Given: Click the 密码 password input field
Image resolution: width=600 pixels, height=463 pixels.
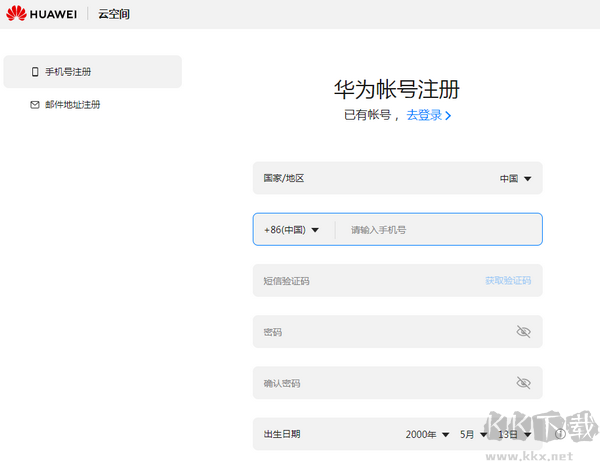Looking at the screenshot, I should (x=380, y=332).
